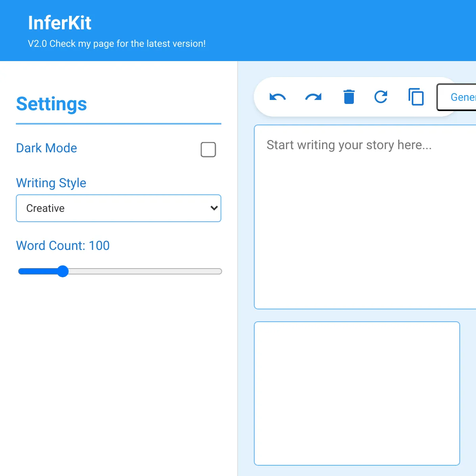476x476 pixels.
Task: Click the Settings heading
Action: click(52, 104)
